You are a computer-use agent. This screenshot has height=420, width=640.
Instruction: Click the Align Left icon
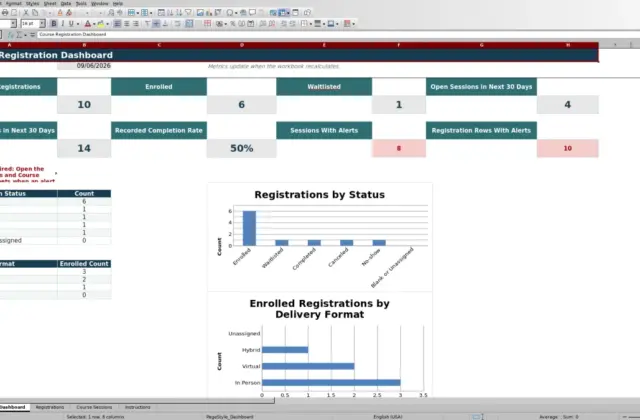[117, 24]
